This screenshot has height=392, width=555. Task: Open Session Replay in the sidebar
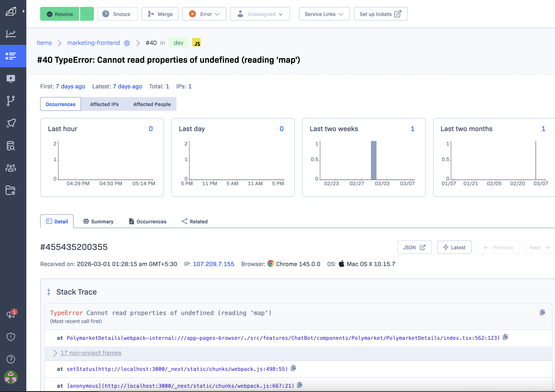tap(11, 78)
